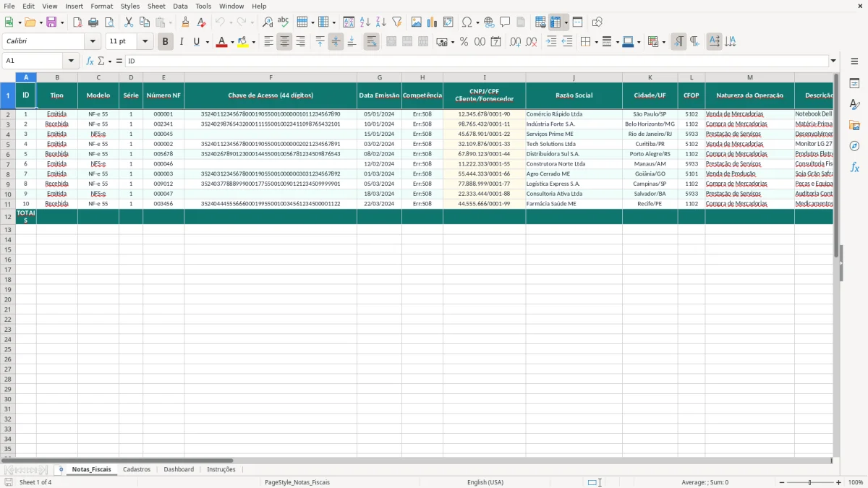Export the spreadsheet as PDF

[x=78, y=22]
